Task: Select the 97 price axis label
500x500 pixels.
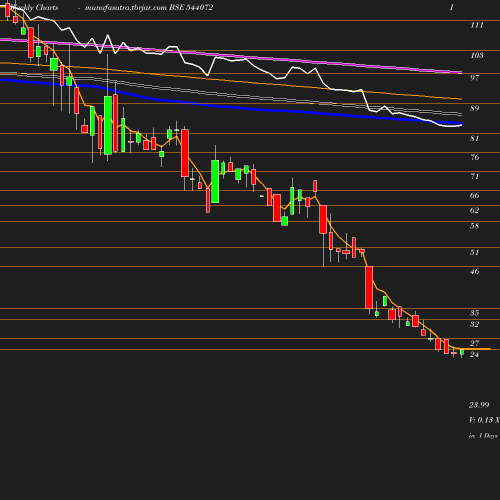Action: click(x=475, y=78)
